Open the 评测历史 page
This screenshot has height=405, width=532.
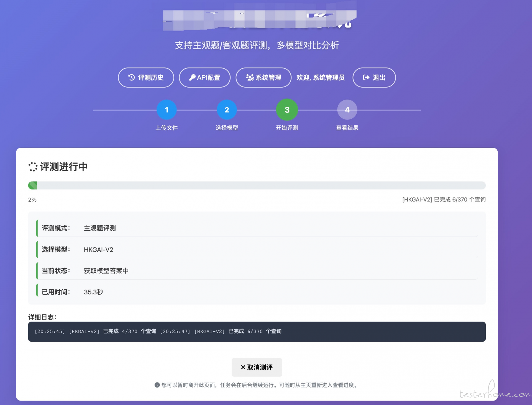click(x=146, y=78)
